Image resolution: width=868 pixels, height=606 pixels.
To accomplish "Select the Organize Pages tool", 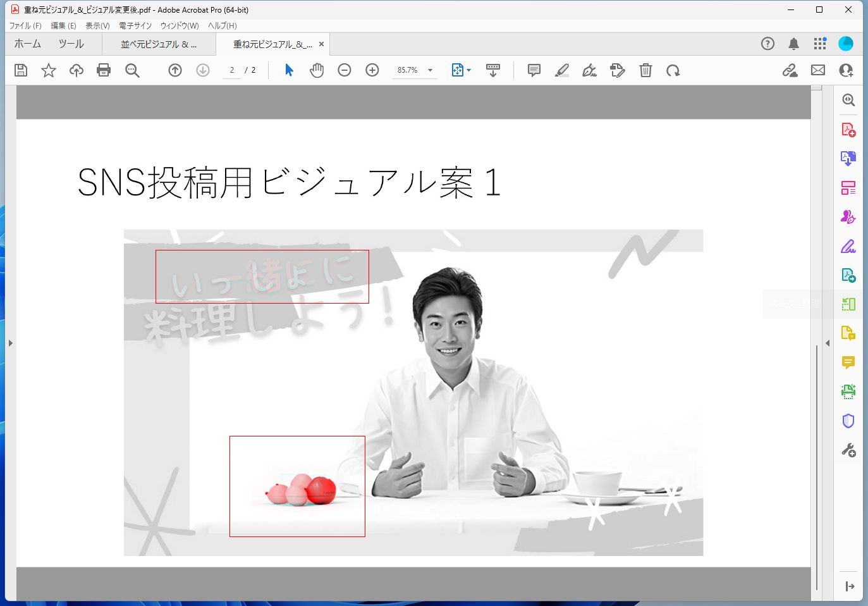I will (848, 187).
